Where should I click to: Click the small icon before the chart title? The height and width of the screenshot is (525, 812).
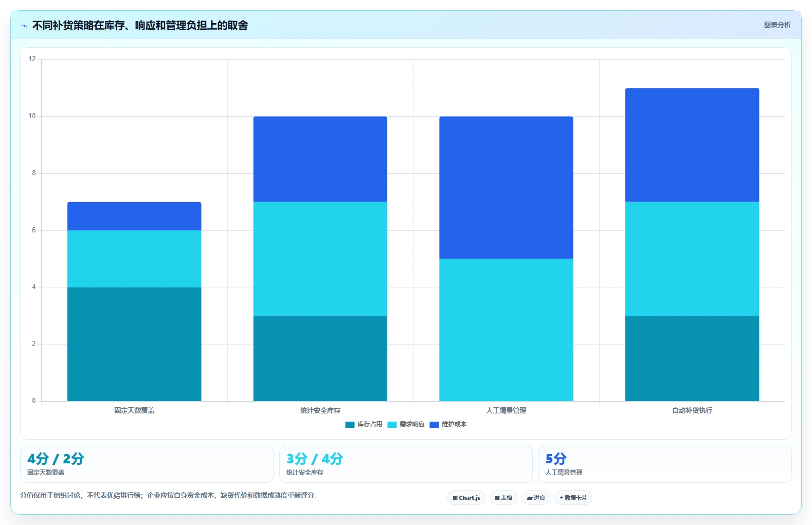tap(24, 26)
